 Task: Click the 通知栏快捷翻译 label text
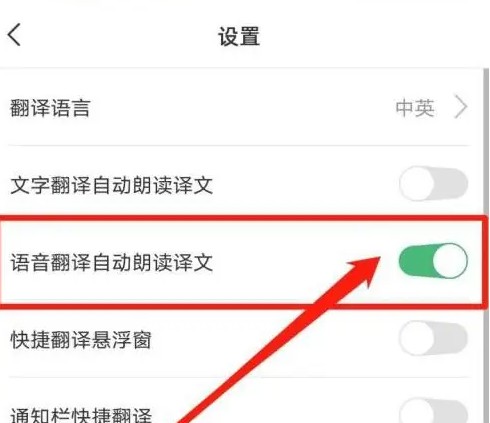(x=81, y=415)
